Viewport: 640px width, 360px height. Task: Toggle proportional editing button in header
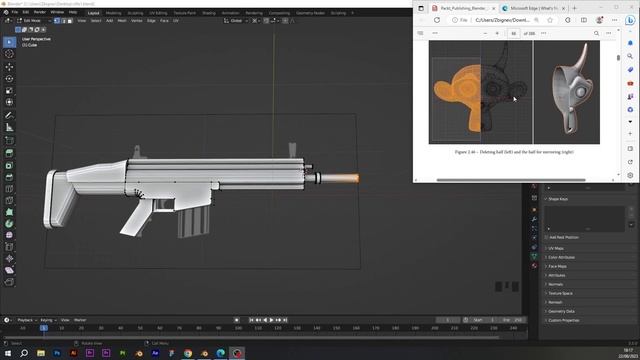[x=285, y=20]
